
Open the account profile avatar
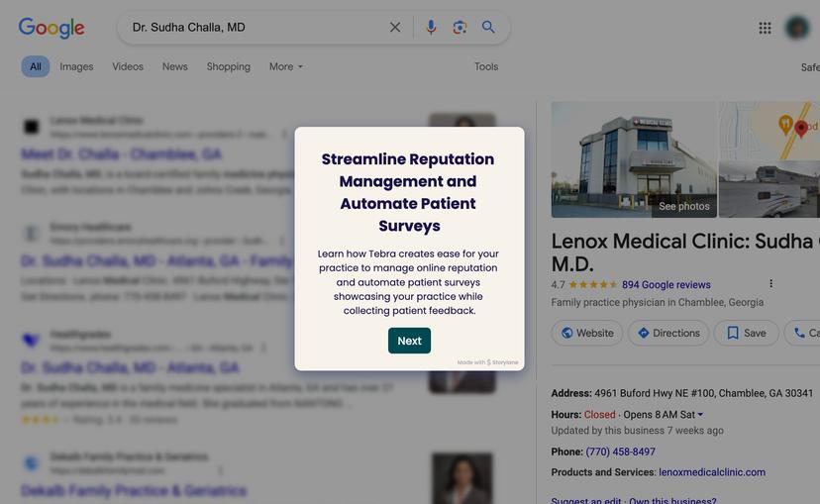click(x=797, y=28)
